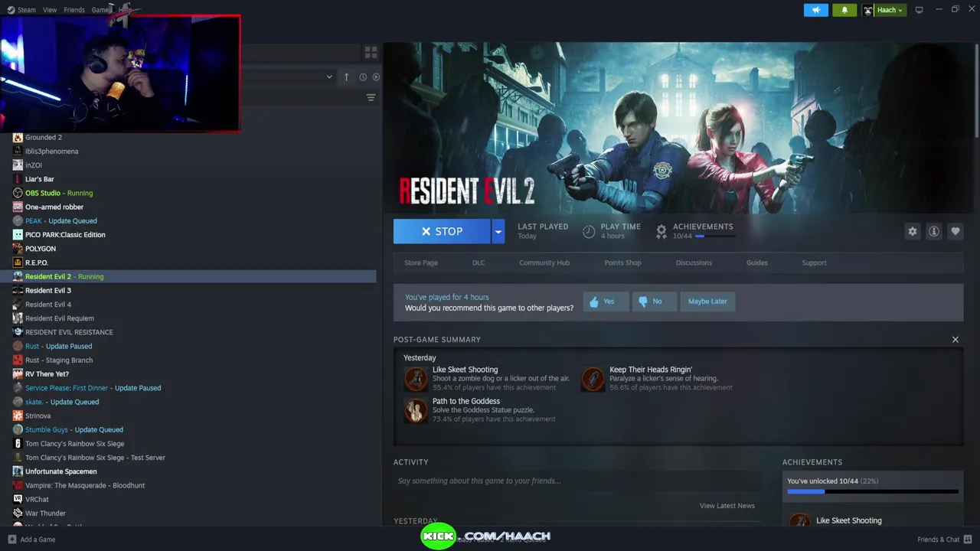The height and width of the screenshot is (551, 980).
Task: Select Grounded 2 in library
Action: pos(44,138)
